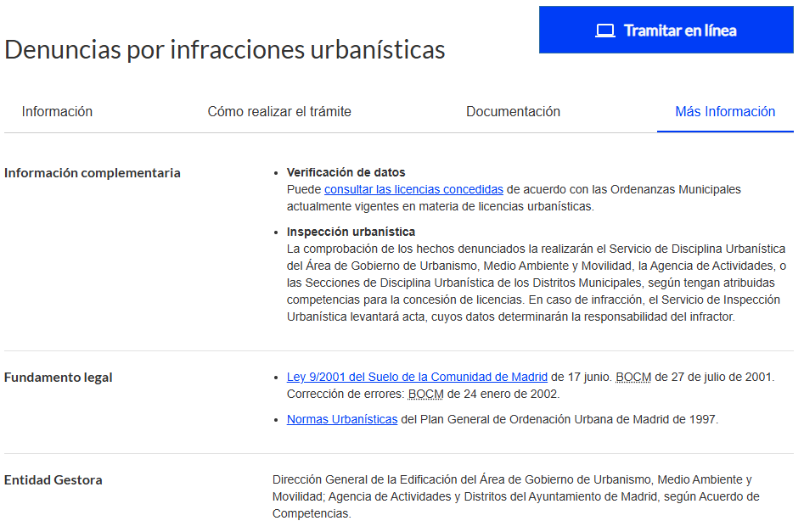Click the Corrección de errores text
The width and height of the screenshot is (804, 532).
345,395
